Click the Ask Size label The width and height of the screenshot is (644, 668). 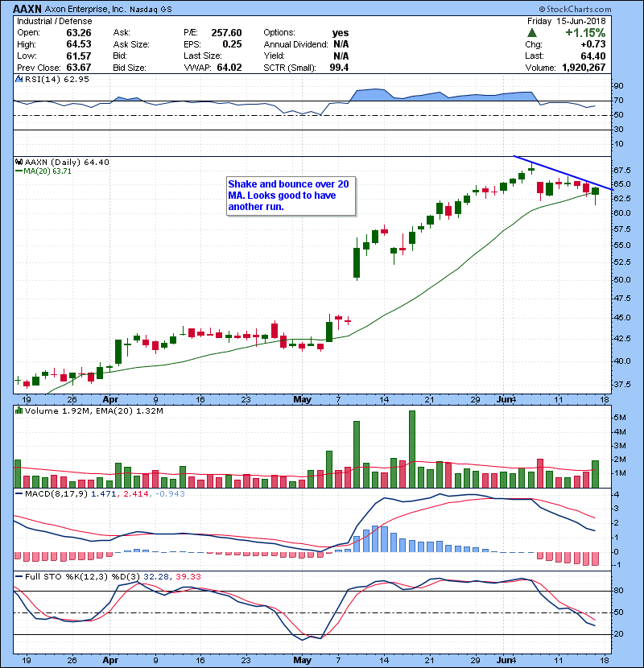click(x=131, y=44)
